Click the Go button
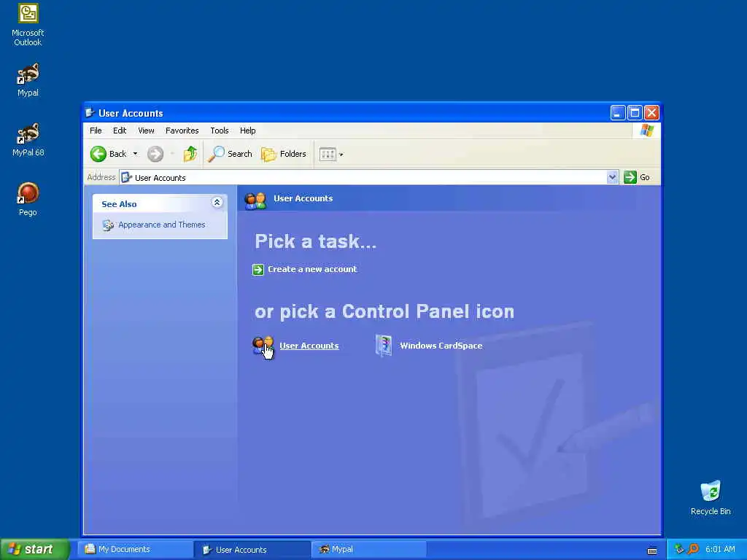Viewport: 747px width, 560px height. coord(637,177)
